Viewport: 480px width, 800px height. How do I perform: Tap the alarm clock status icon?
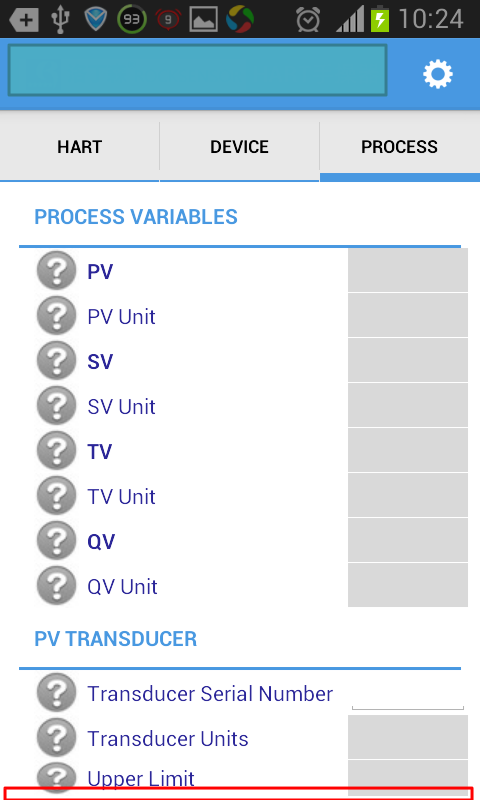coord(308,20)
